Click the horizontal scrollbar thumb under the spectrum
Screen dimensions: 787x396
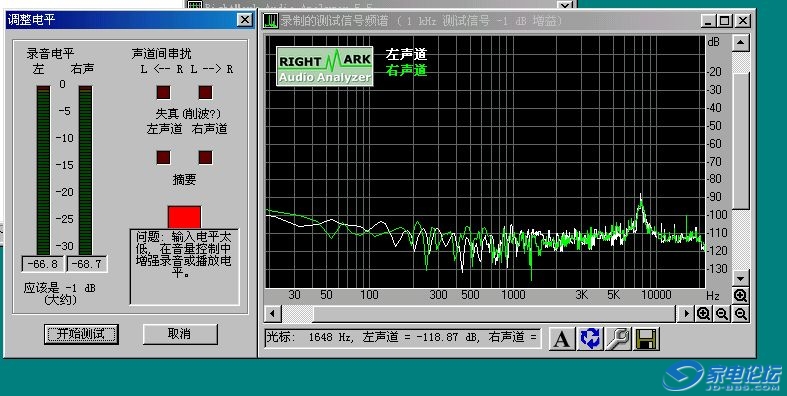(298, 314)
